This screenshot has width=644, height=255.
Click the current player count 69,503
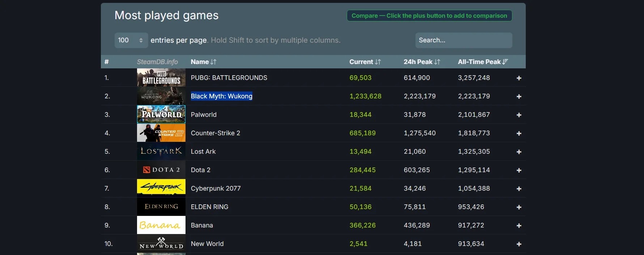(361, 78)
